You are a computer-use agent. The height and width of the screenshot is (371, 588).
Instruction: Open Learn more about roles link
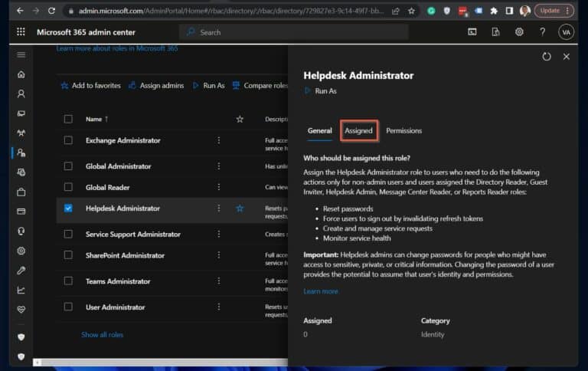tap(117, 48)
